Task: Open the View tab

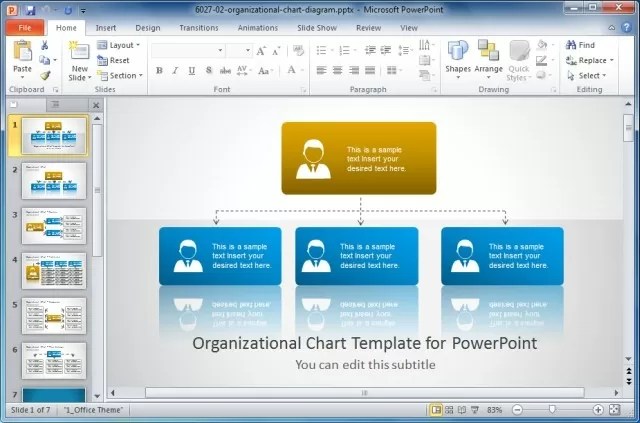Action: 409,28
